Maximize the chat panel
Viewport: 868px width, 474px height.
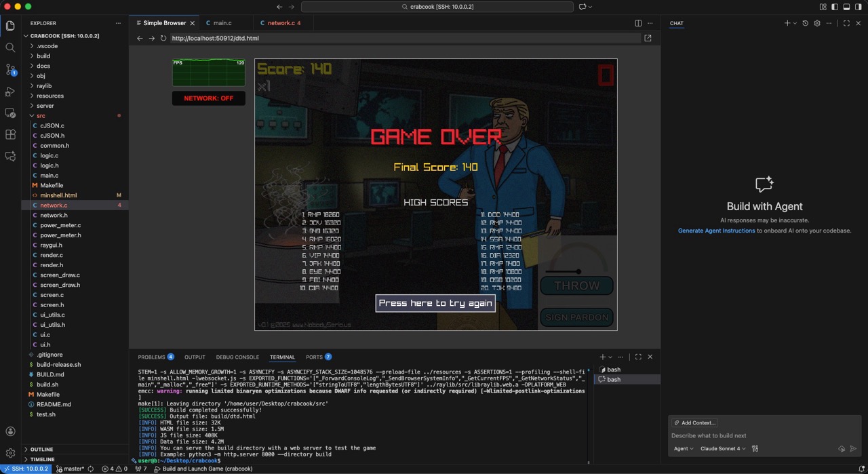point(846,23)
